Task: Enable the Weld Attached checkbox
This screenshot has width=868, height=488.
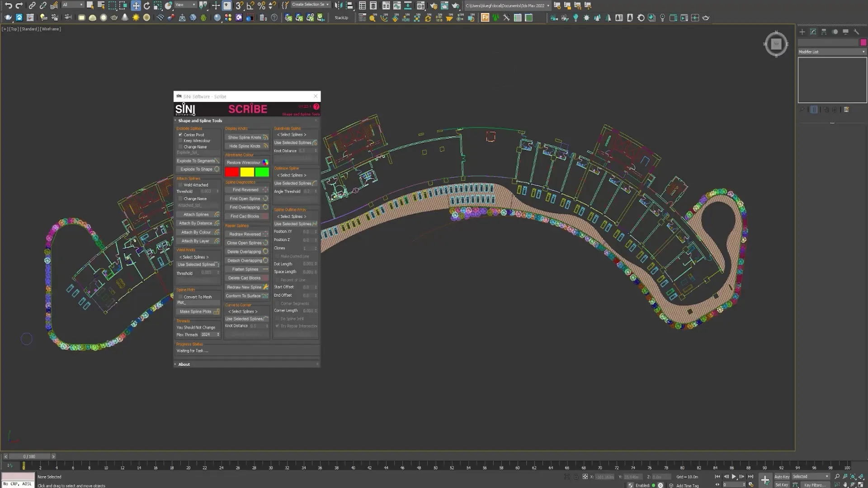Action: point(180,185)
